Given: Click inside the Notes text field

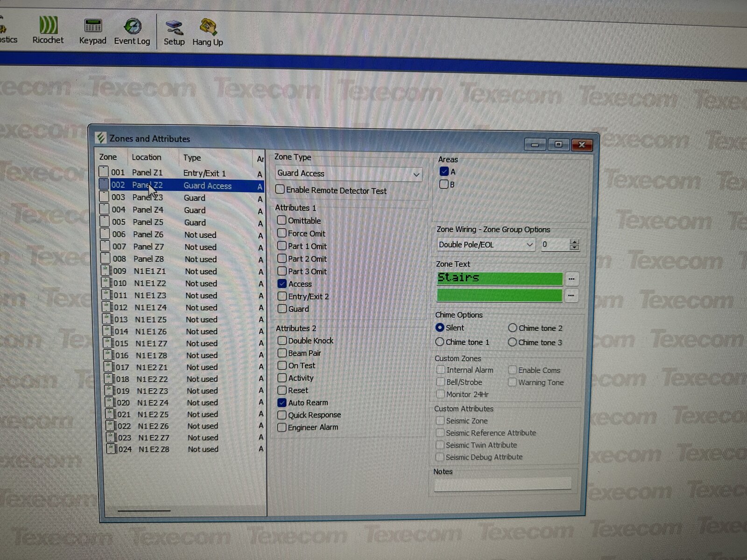Looking at the screenshot, I should click(502, 484).
